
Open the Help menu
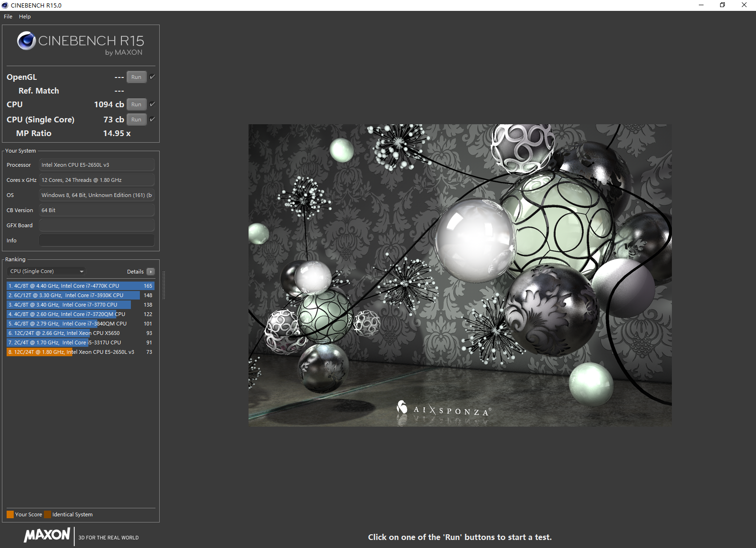[25, 17]
